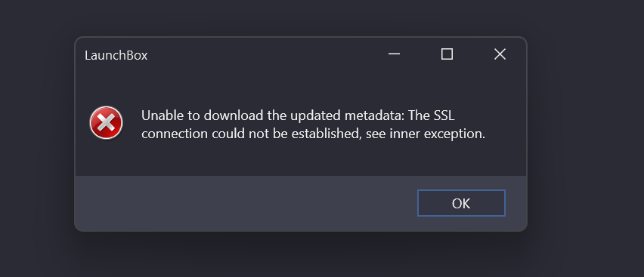Close the LaunchBox error dialog
644x277 pixels.
tap(500, 54)
